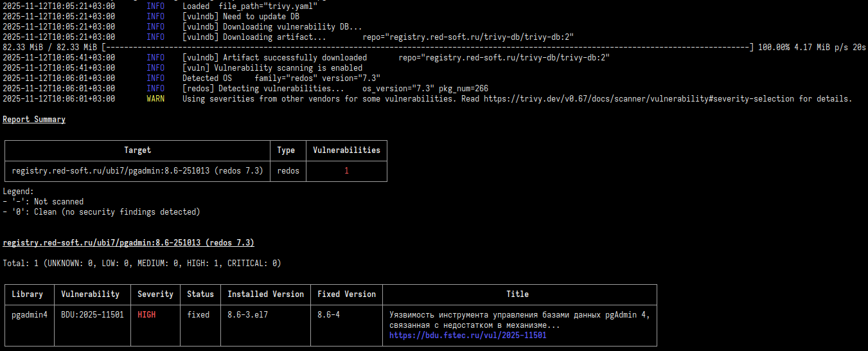
Task: Click the underlined Report Summary heading
Action: [x=34, y=120]
